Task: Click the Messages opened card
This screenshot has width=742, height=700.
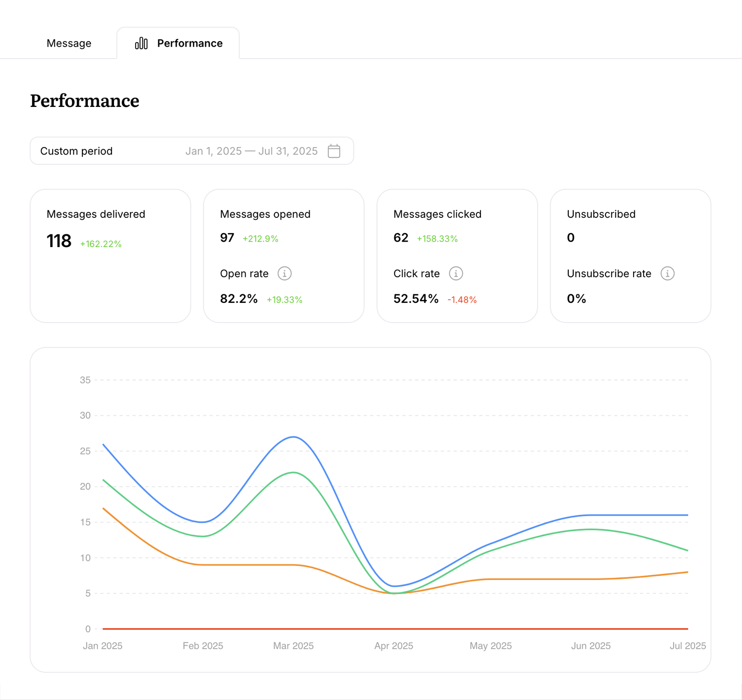Action: click(284, 256)
